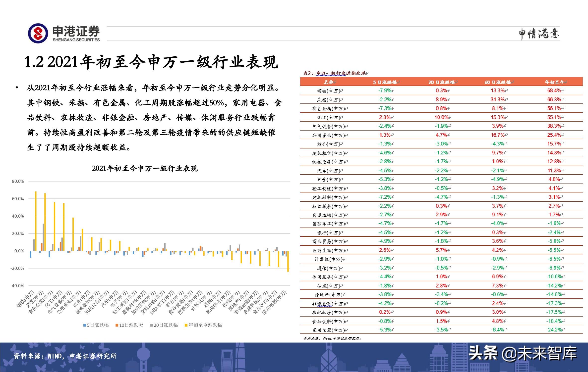Click the Shengang Securities circular logo
Viewport: 588px width, 372px height.
click(38, 33)
